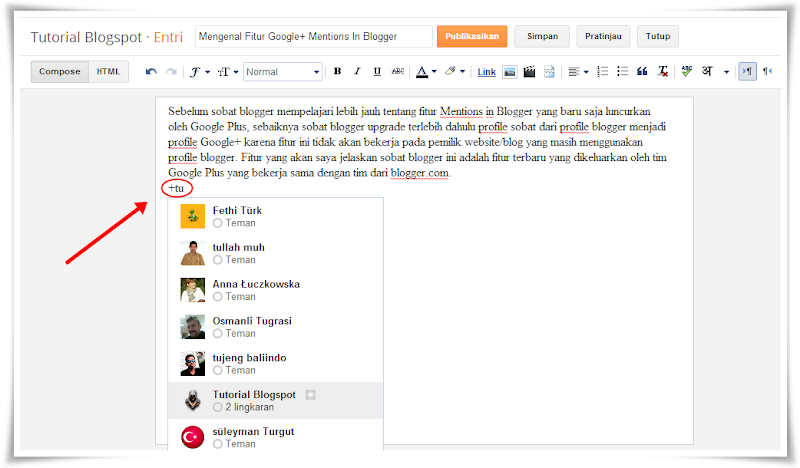
Task: Select tujeng baliindo from the mention suggestions
Action: (276, 363)
